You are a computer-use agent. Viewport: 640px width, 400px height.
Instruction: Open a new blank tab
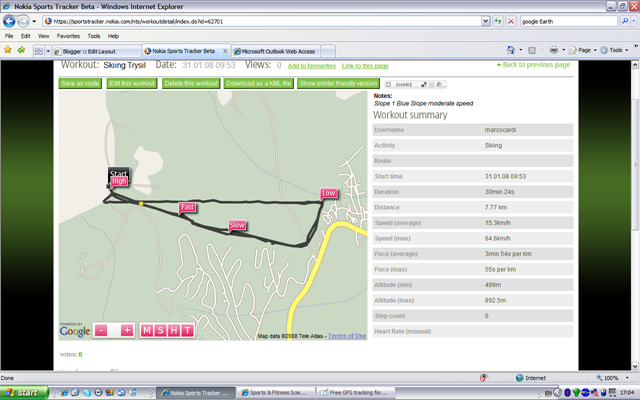click(328, 51)
